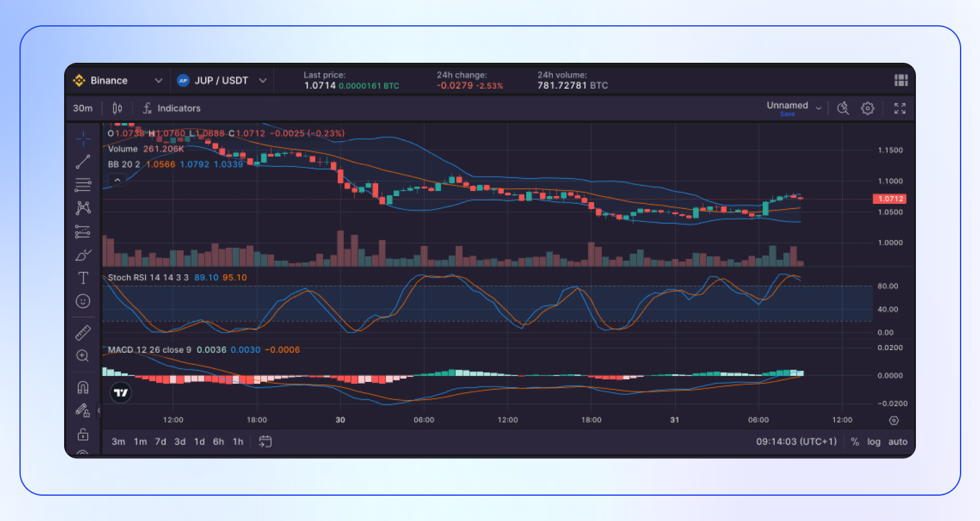Viewport: 980px width, 521px height.
Task: Open the grid layout icon in header
Action: point(901,80)
